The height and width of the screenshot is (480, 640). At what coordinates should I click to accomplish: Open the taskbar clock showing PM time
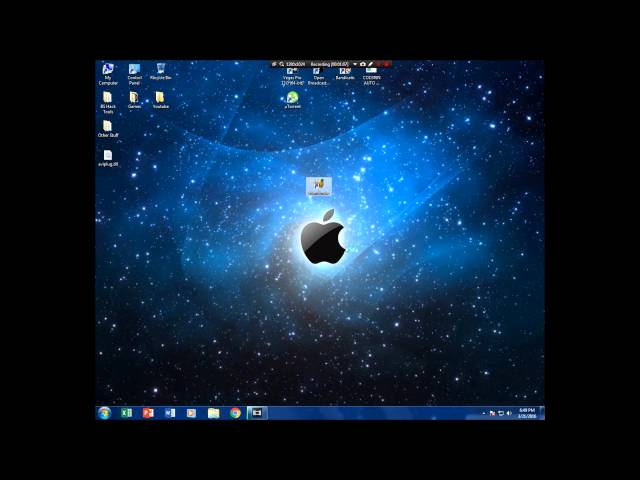527,413
